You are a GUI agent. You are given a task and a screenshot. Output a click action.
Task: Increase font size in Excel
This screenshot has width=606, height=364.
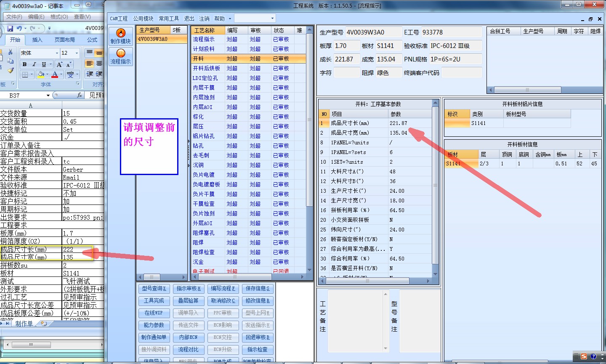(59, 64)
